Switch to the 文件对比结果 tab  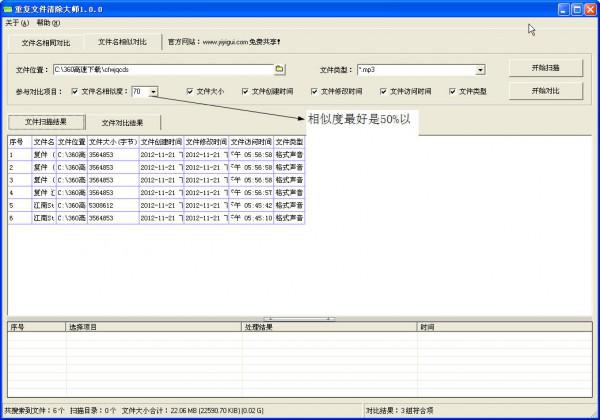click(122, 123)
